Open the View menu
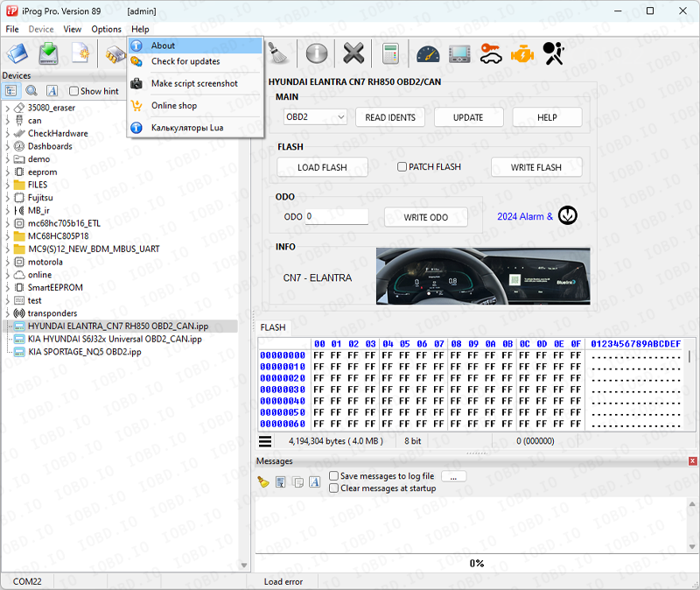Screen dimensions: 700x590 72,29
